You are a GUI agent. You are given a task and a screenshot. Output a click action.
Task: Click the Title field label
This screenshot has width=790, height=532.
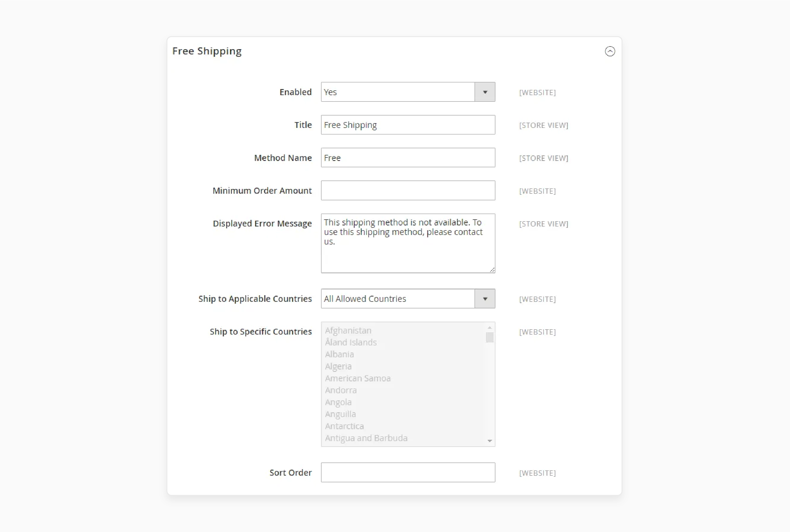pyautogui.click(x=303, y=125)
